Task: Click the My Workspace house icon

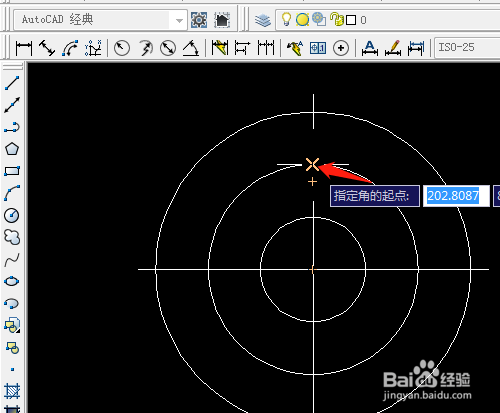Action: click(222, 20)
